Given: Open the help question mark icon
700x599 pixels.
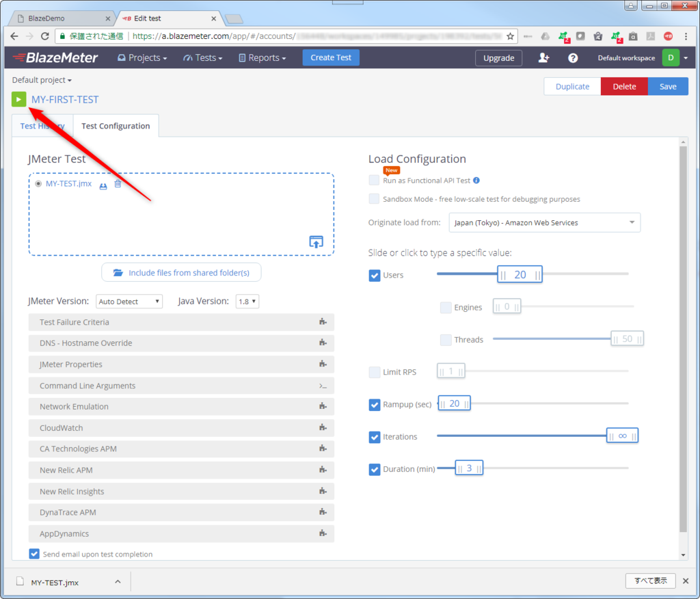Looking at the screenshot, I should click(x=573, y=58).
